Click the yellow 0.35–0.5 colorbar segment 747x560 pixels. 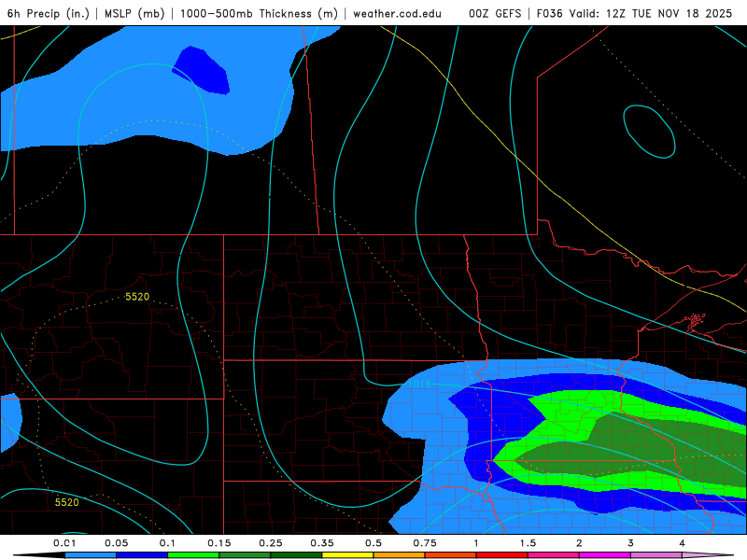coord(347,555)
